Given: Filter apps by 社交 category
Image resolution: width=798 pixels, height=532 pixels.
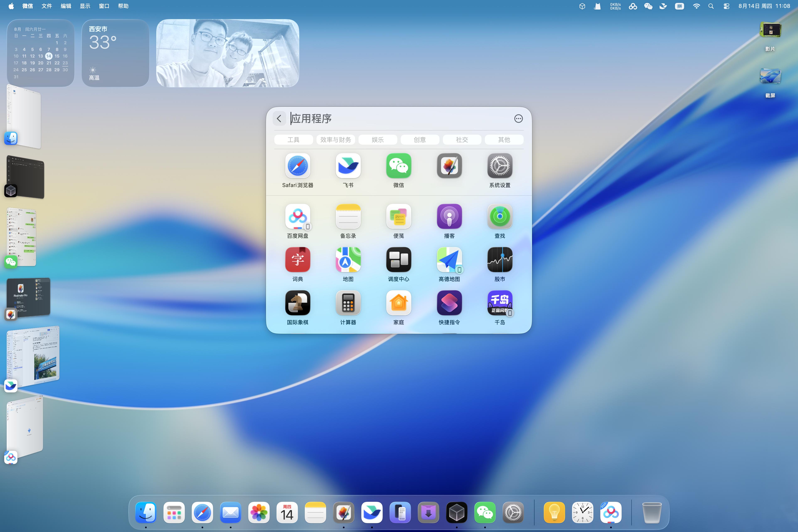Looking at the screenshot, I should (x=462, y=140).
